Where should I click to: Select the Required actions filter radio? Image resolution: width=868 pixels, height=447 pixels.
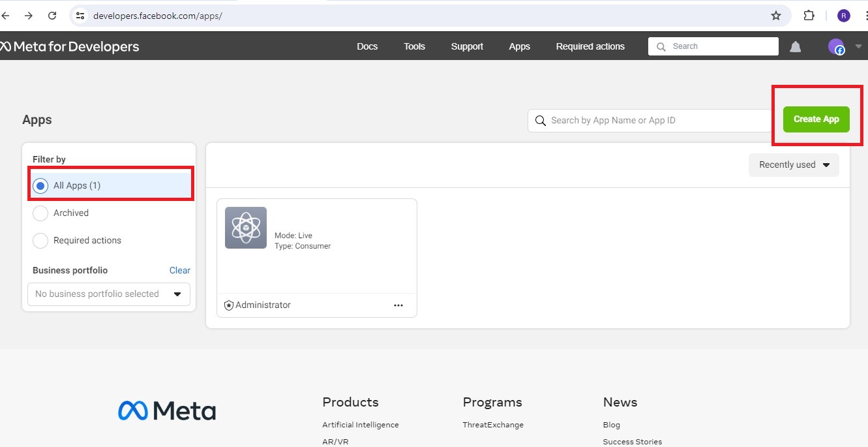[x=40, y=241]
